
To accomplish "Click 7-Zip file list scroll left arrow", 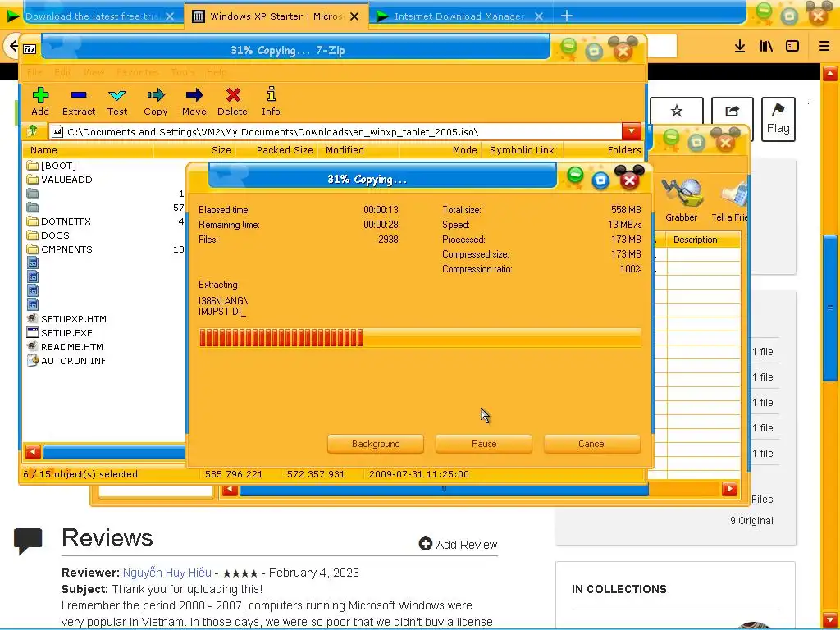I will pyautogui.click(x=33, y=452).
